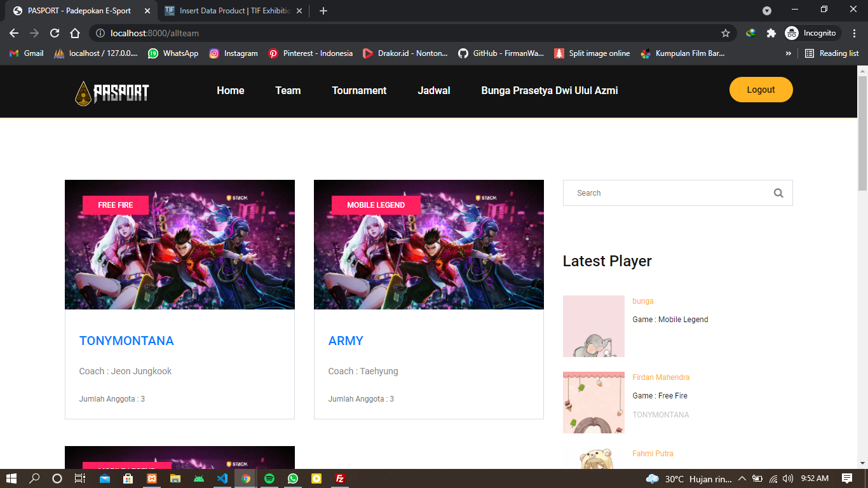The height and width of the screenshot is (488, 868).
Task: Go to browser home page icon
Action: click(x=75, y=33)
